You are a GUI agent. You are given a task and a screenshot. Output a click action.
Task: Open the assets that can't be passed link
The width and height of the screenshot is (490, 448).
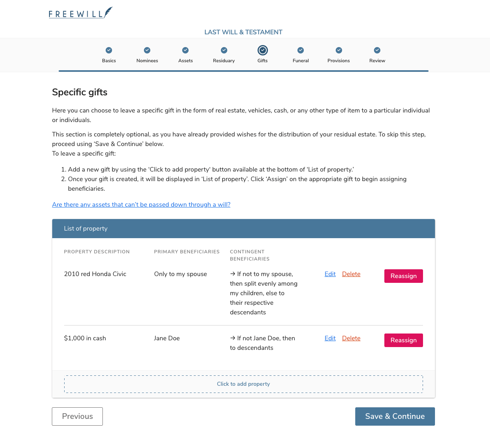141,204
